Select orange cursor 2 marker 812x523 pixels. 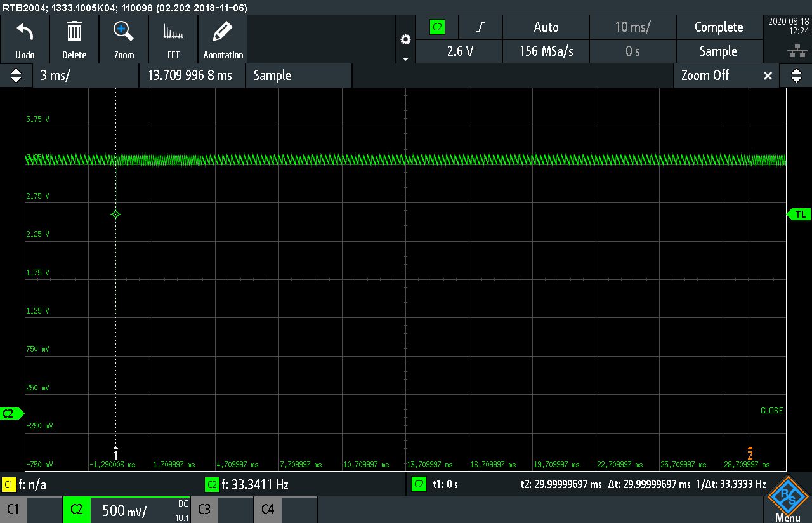(750, 453)
